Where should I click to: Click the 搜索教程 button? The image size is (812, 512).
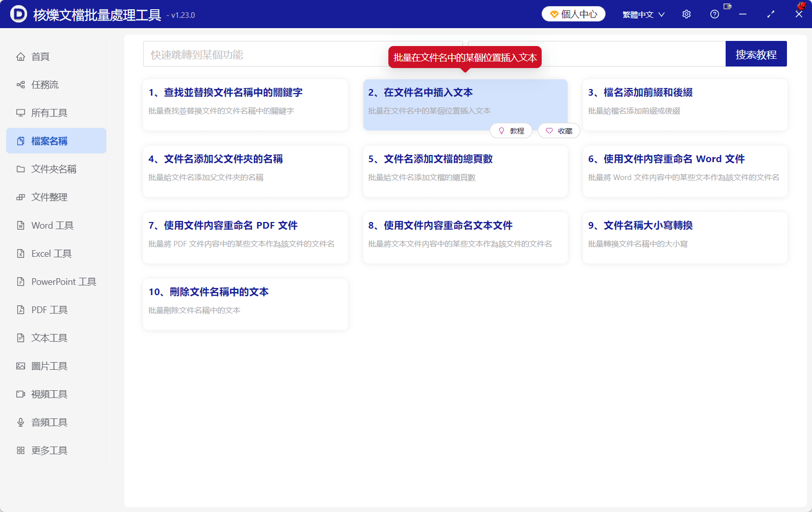[x=756, y=54]
